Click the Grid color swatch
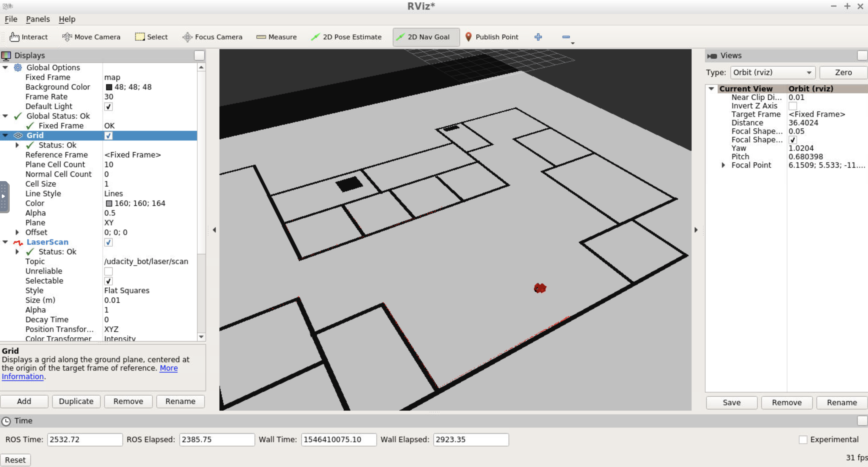The height and width of the screenshot is (467, 868). pos(109,203)
